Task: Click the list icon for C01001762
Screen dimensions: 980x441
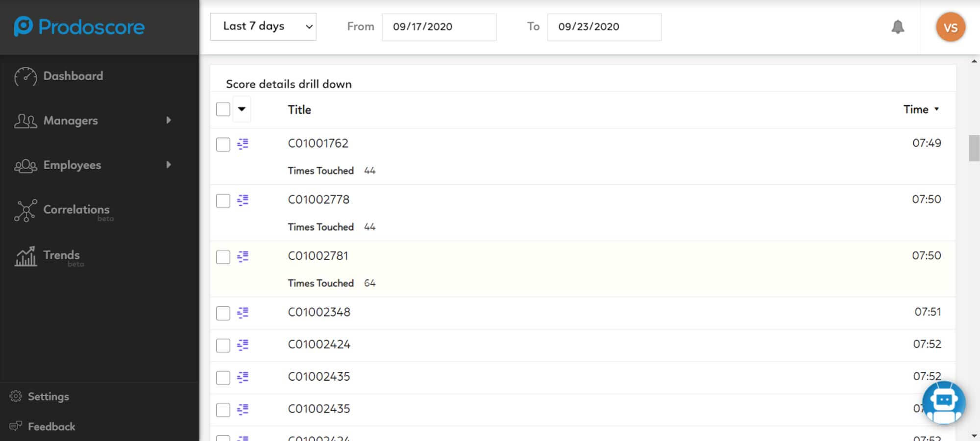Action: [x=243, y=144]
